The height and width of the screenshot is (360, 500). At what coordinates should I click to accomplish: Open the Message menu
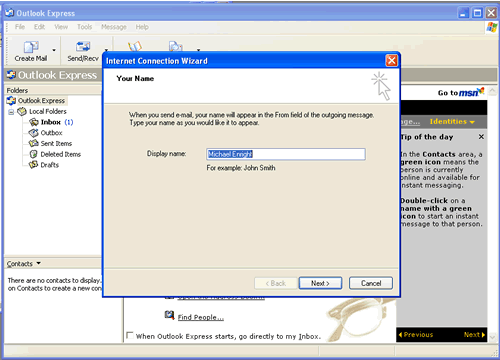click(114, 27)
